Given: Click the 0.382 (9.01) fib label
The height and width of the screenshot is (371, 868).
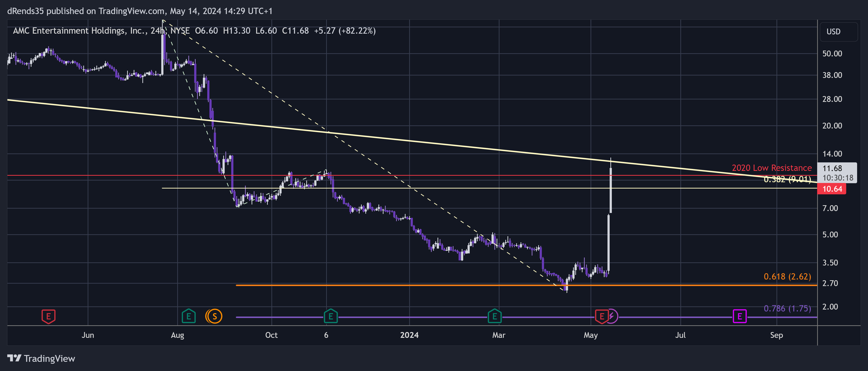Looking at the screenshot, I should pyautogui.click(x=787, y=179).
